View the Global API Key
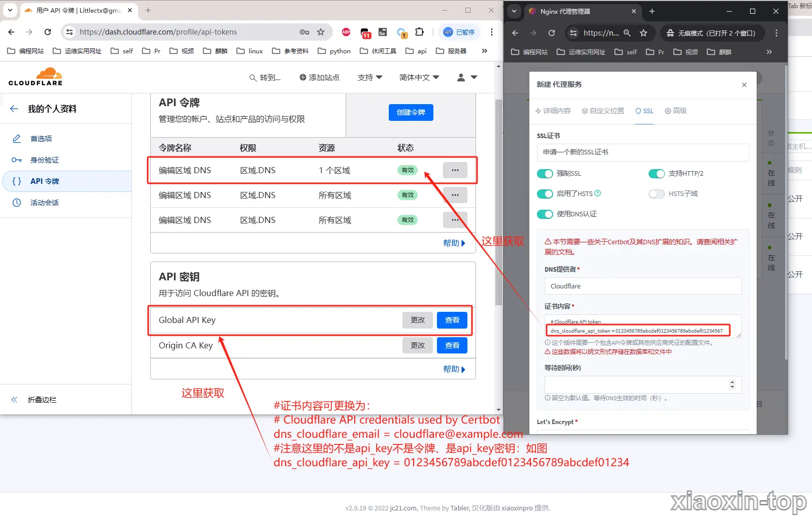Image resolution: width=812 pixels, height=517 pixels. (452, 320)
